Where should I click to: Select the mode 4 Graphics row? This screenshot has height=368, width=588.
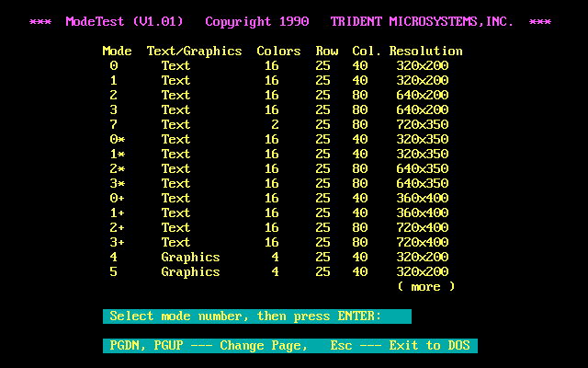[276, 258]
